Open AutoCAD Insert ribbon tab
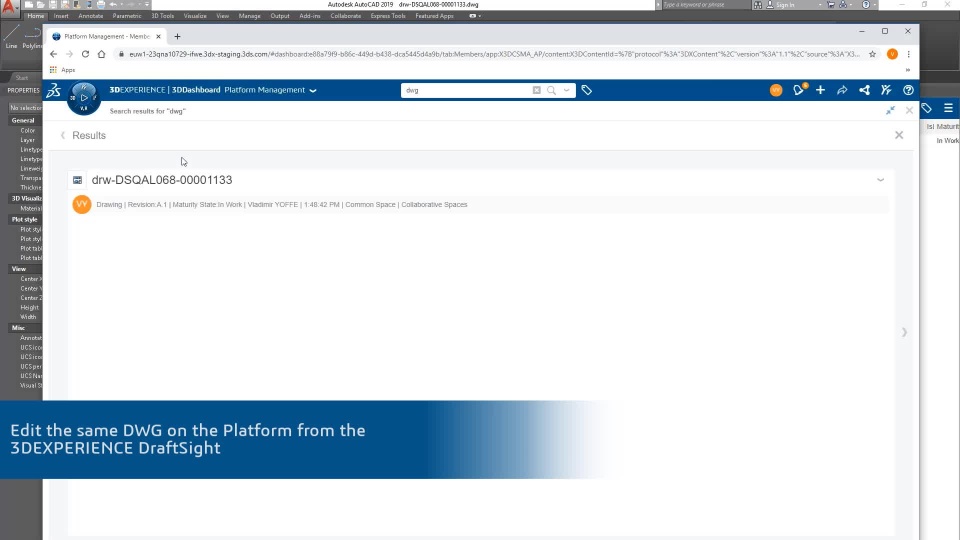Screen dimensions: 960x540 (x=61, y=16)
